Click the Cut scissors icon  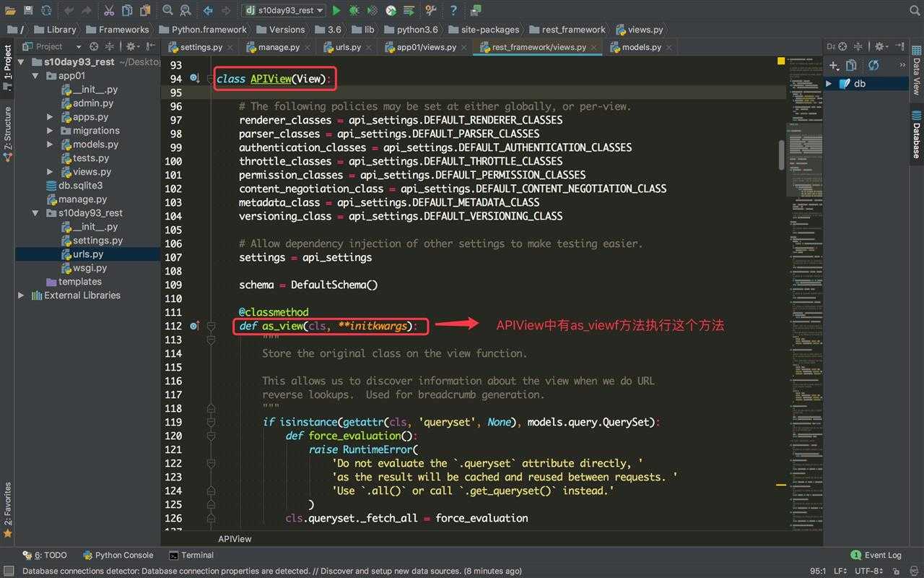pos(109,10)
